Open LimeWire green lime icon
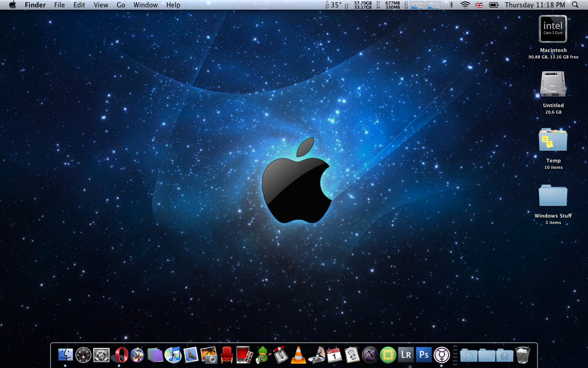Screen dimensions: 588x368 pyautogui.click(x=388, y=355)
